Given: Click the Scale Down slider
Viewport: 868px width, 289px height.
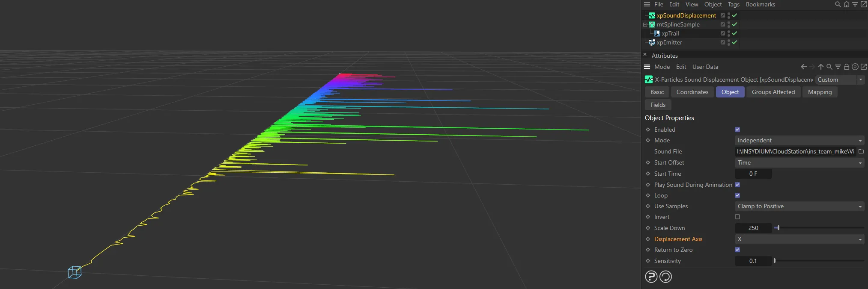Looking at the screenshot, I should [x=819, y=228].
